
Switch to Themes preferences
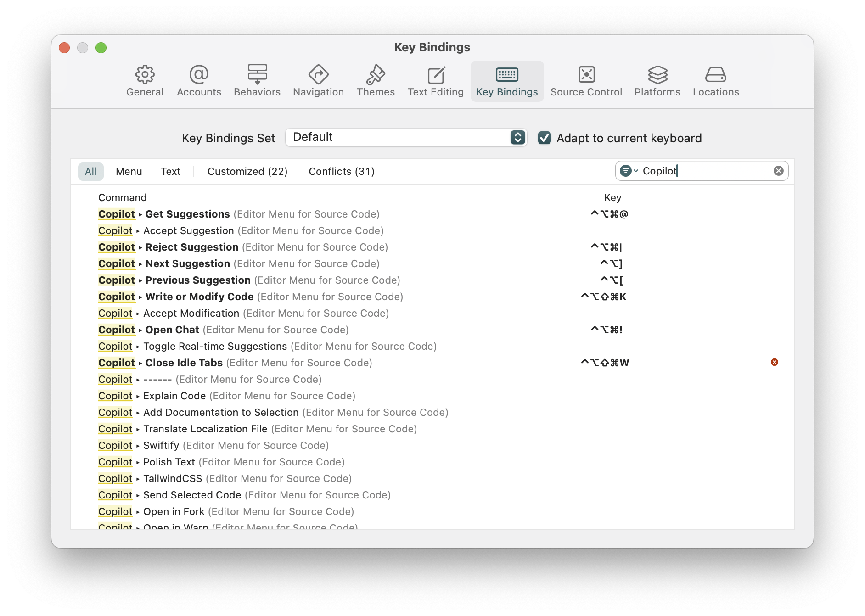coord(376,81)
